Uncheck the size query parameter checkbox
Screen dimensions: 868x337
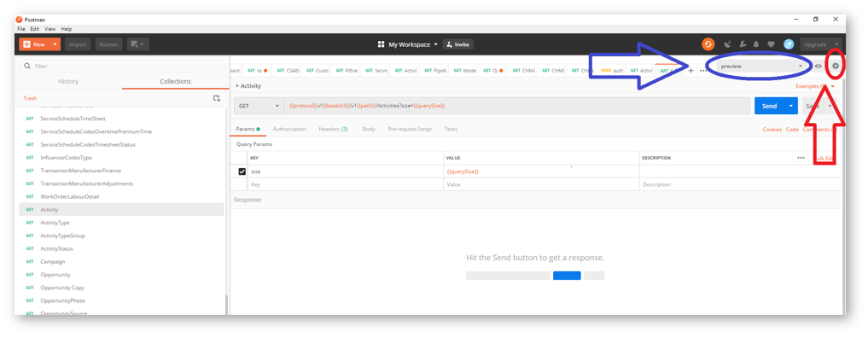[x=242, y=171]
